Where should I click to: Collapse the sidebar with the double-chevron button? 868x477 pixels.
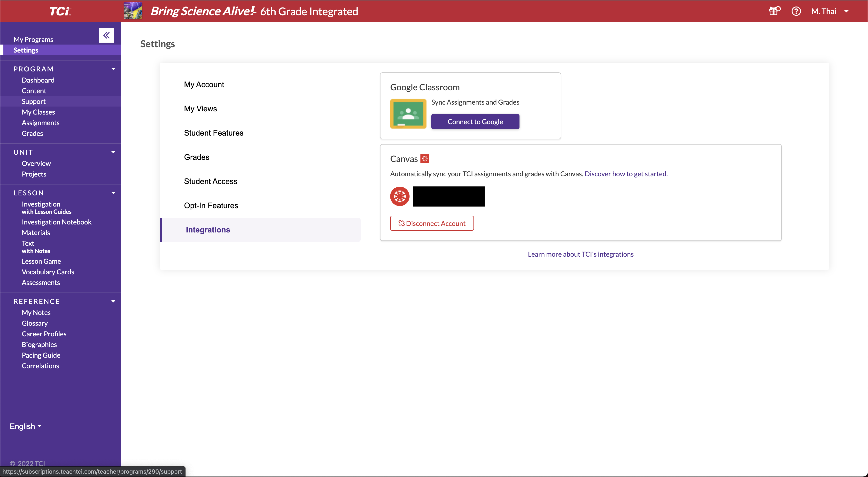click(x=107, y=35)
